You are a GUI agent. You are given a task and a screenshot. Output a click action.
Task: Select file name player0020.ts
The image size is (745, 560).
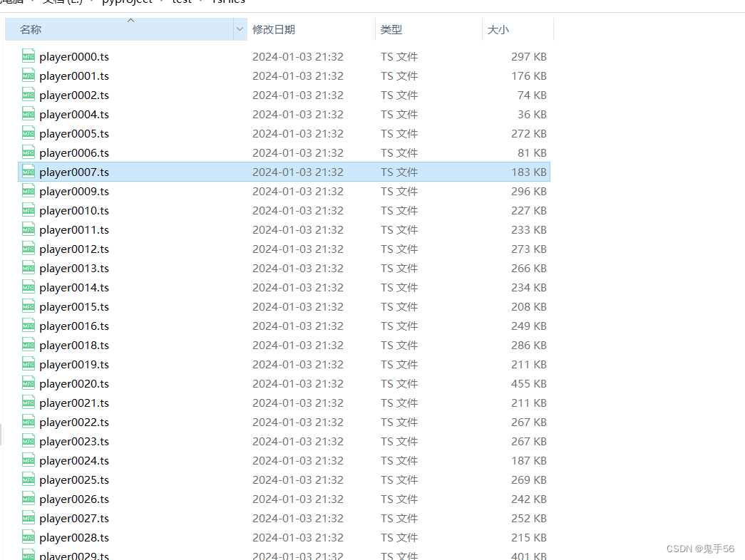coord(74,384)
